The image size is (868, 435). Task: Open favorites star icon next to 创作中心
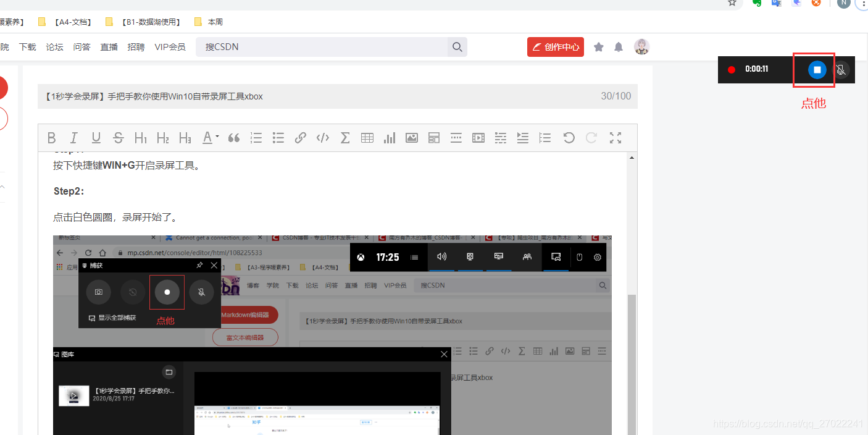599,47
